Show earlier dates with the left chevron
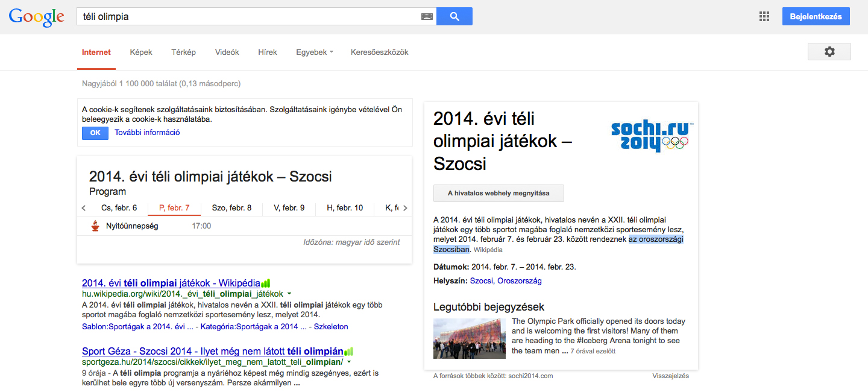 pos(84,208)
